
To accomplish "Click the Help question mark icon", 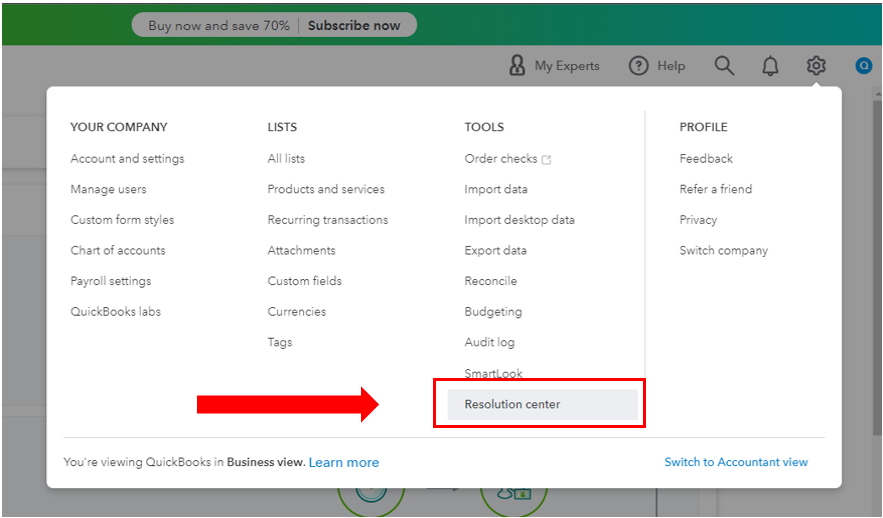I will click(x=638, y=66).
